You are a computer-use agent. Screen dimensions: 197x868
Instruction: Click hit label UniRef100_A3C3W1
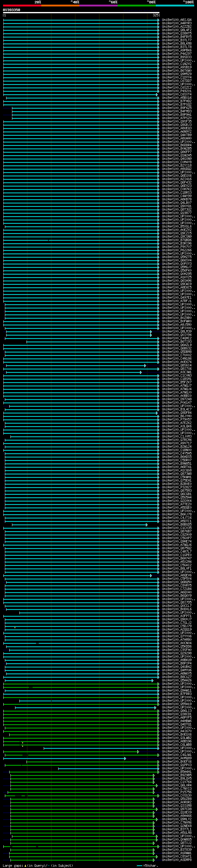(176, 372)
